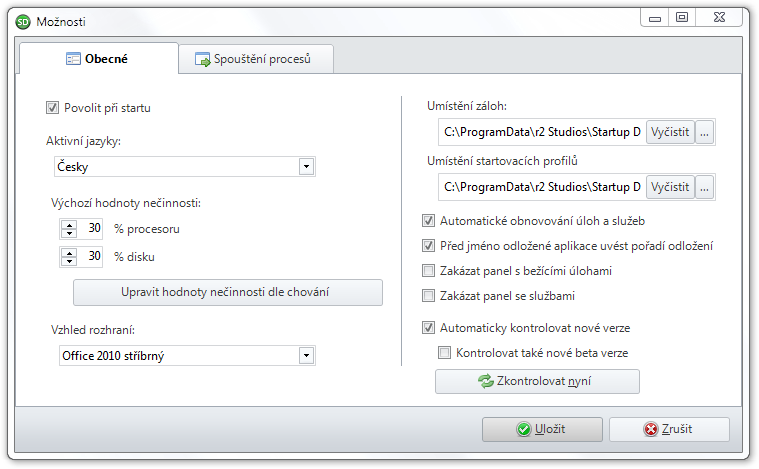Click Upravit hodnoty nečinnosti dle chování button
This screenshot has height=469, width=759.
tap(228, 292)
